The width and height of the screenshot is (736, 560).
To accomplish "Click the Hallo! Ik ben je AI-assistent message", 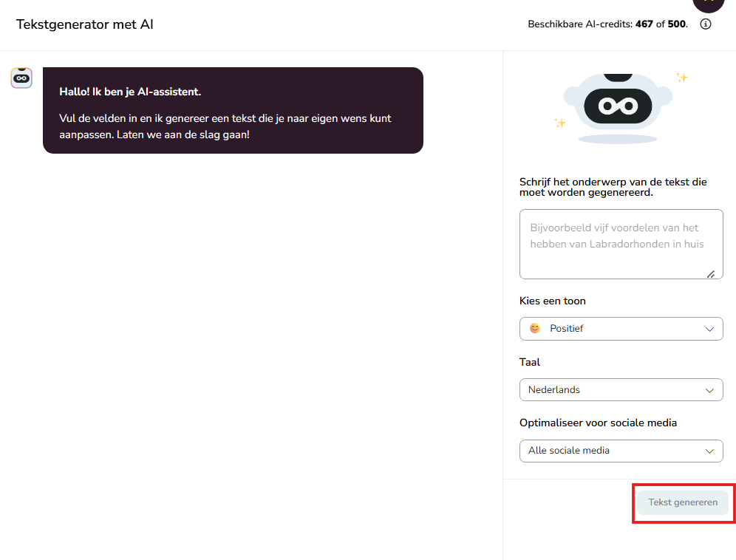I will (130, 92).
